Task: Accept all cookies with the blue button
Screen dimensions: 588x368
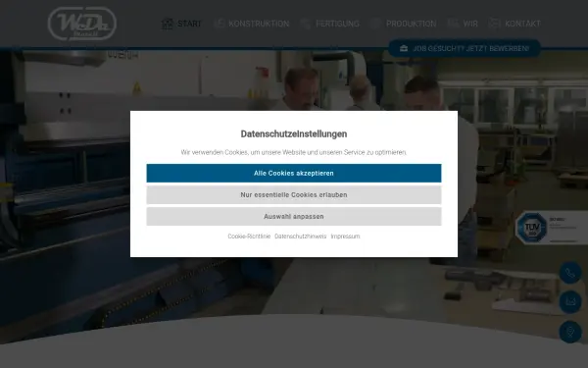Action: click(x=294, y=173)
